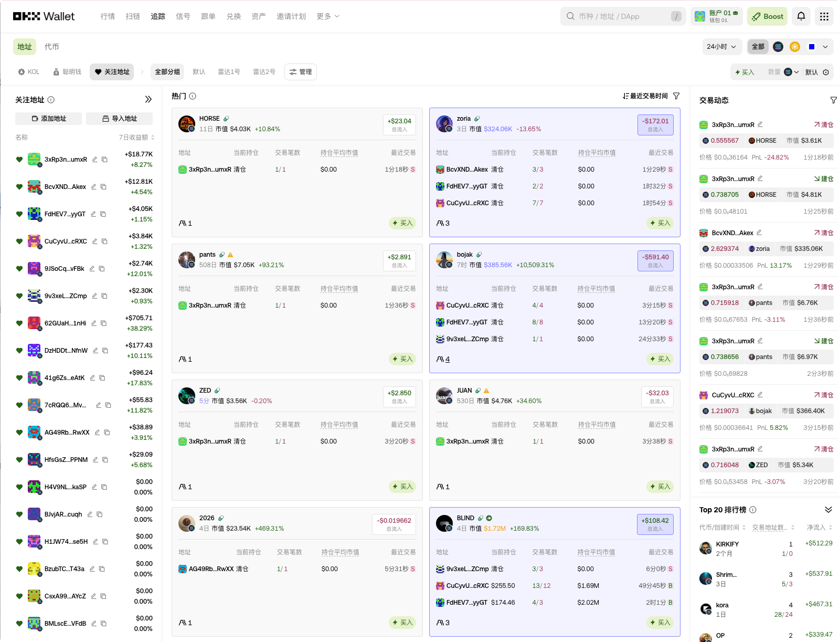Viewport: 840px width, 642px height.
Task: Select the blue square chain filter swatch
Action: click(x=812, y=47)
